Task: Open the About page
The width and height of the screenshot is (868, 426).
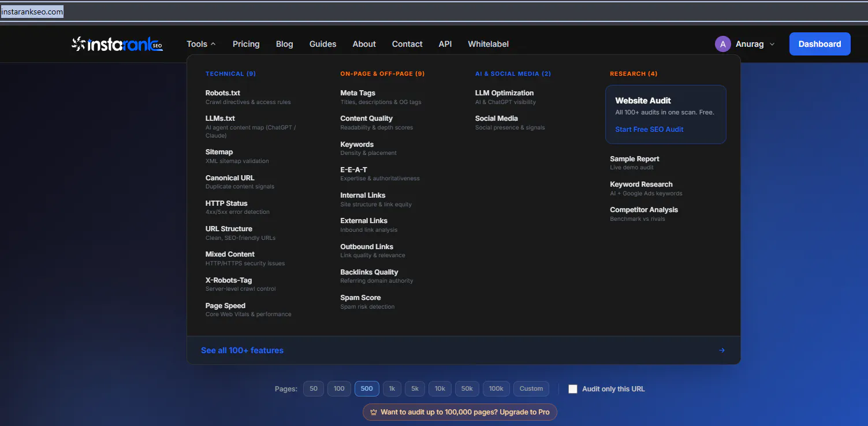Action: tap(364, 44)
